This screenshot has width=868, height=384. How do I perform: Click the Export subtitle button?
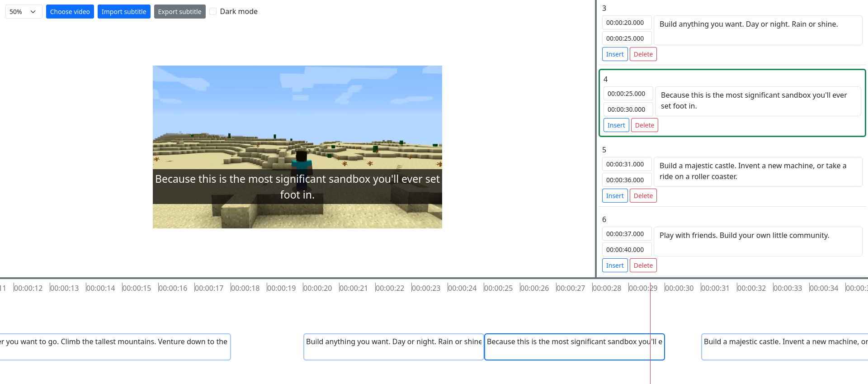(180, 12)
